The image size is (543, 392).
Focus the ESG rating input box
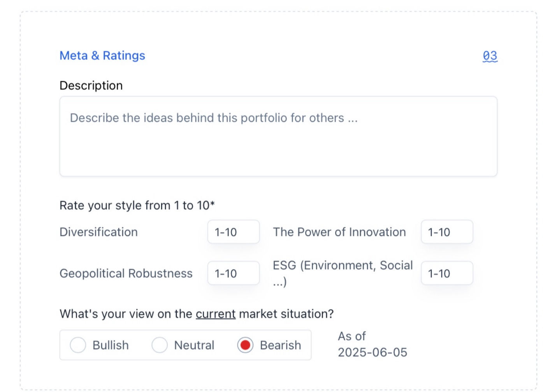coord(447,273)
